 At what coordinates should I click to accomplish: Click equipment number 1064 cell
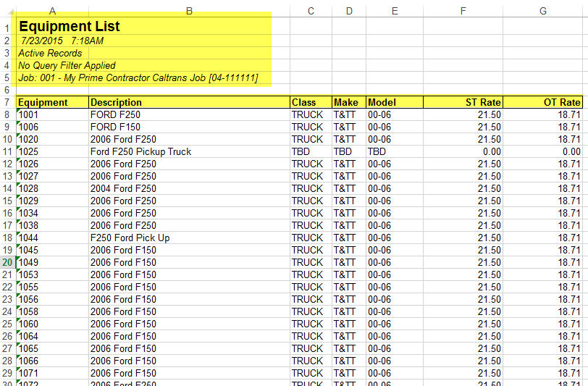coord(52,336)
